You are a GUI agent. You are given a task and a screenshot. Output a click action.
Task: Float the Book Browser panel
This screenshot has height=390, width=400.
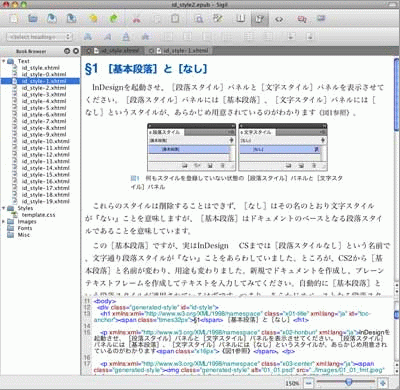[67, 51]
